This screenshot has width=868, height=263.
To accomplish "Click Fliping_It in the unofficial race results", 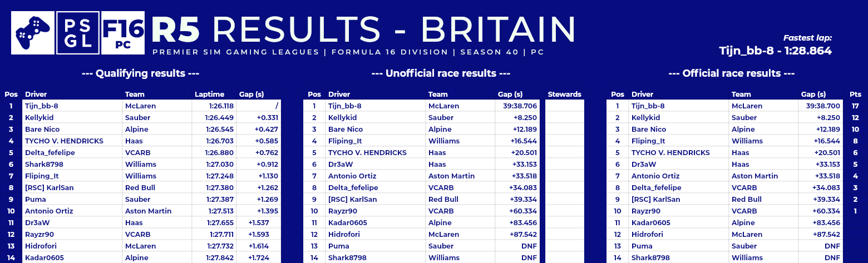I will 345,141.
